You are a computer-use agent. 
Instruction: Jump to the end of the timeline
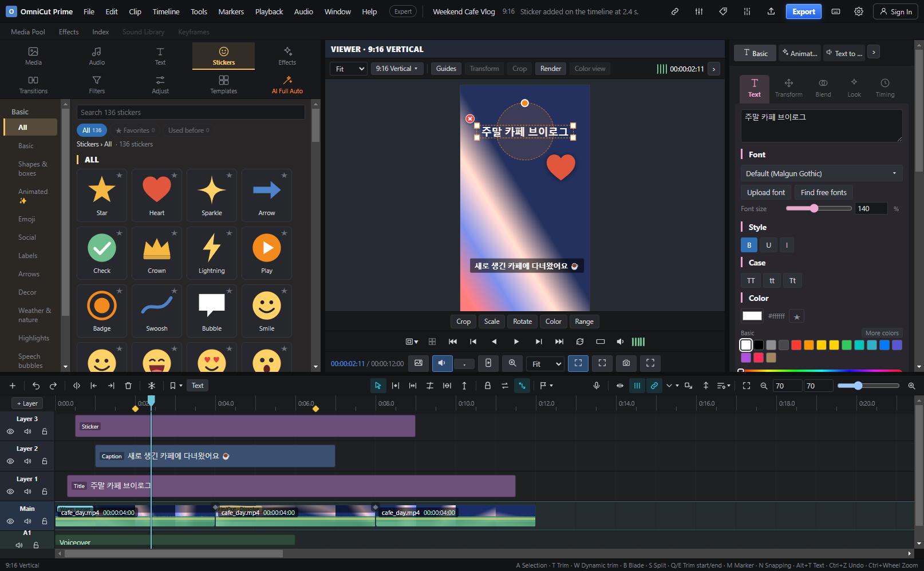pyautogui.click(x=559, y=342)
